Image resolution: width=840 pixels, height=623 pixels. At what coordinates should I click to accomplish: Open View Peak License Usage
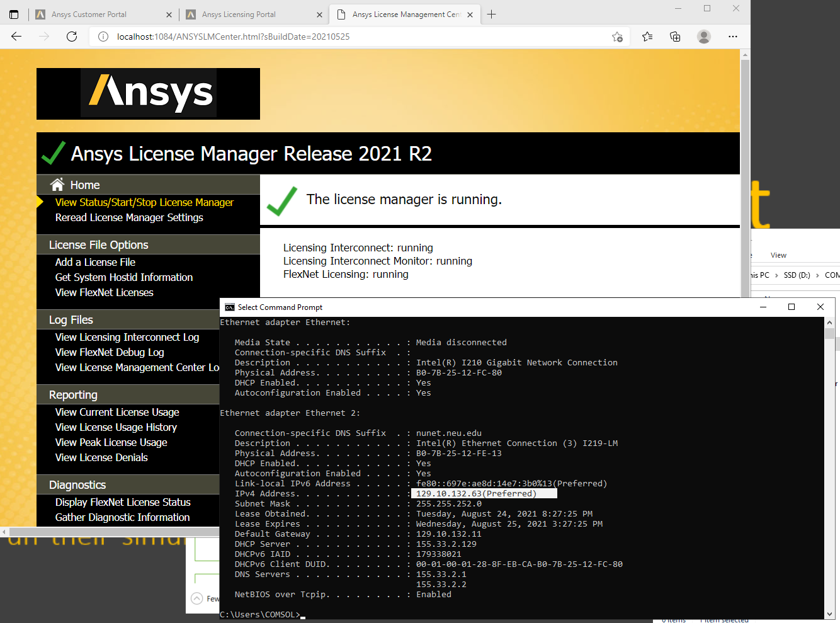click(x=111, y=442)
